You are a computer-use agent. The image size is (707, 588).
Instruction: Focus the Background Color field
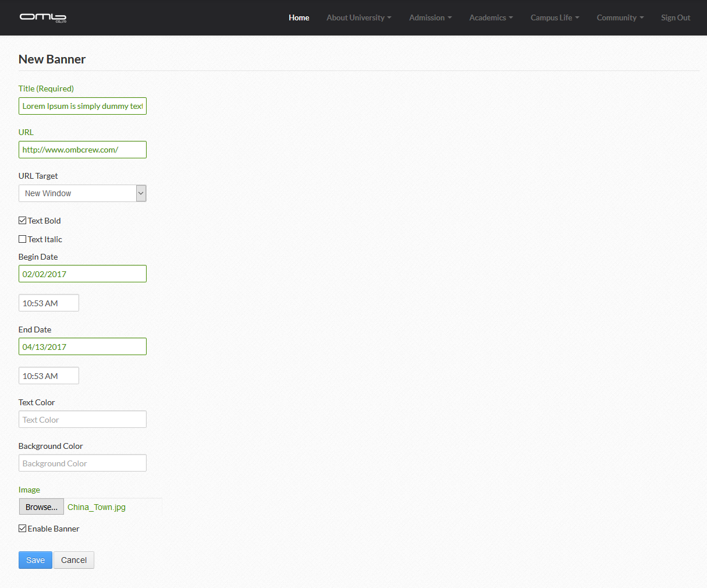click(82, 463)
